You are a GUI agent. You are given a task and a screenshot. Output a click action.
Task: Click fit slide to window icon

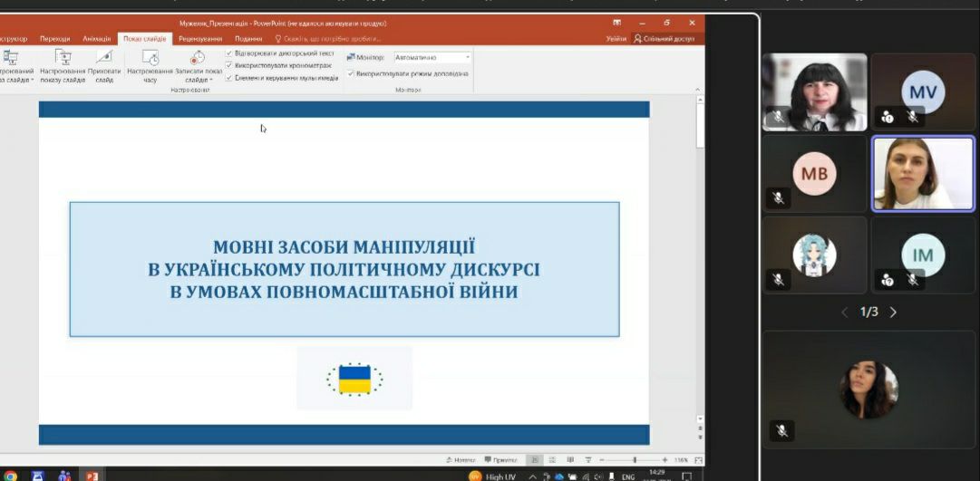click(x=699, y=460)
